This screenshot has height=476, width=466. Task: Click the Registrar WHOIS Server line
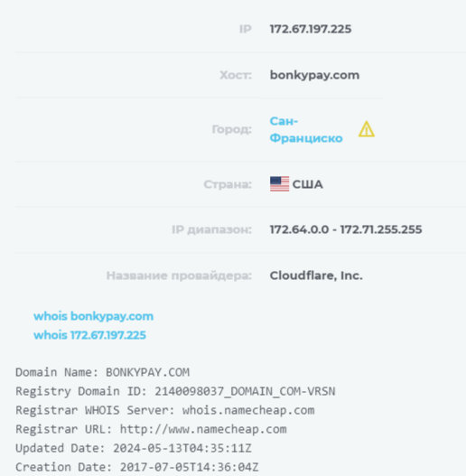point(165,410)
